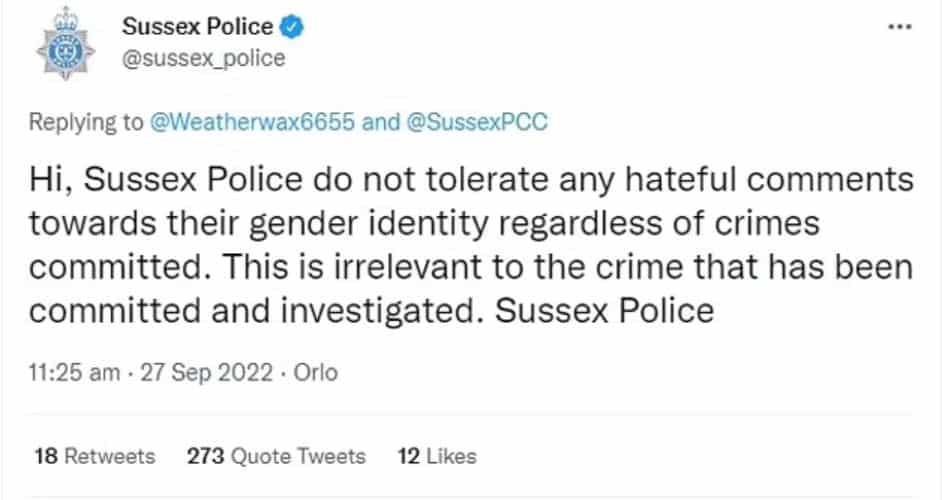This screenshot has width=942, height=500.
Task: Open the @sussex_police handle
Action: click(x=204, y=59)
